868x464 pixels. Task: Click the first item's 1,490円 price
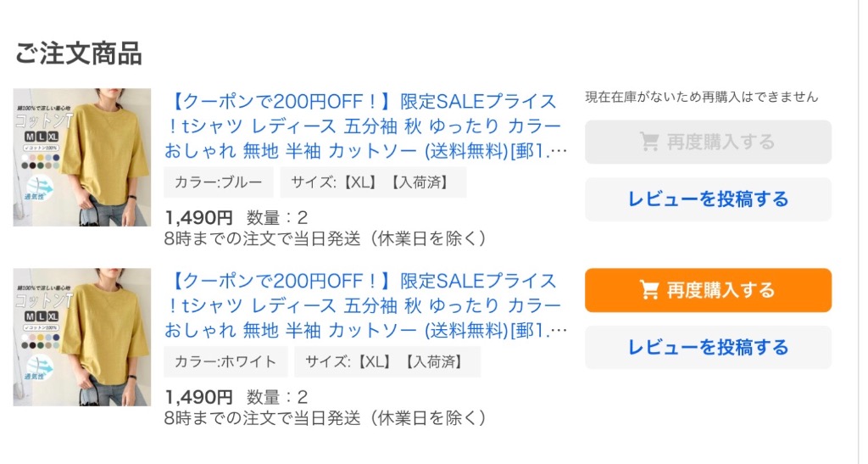pyautogui.click(x=198, y=218)
